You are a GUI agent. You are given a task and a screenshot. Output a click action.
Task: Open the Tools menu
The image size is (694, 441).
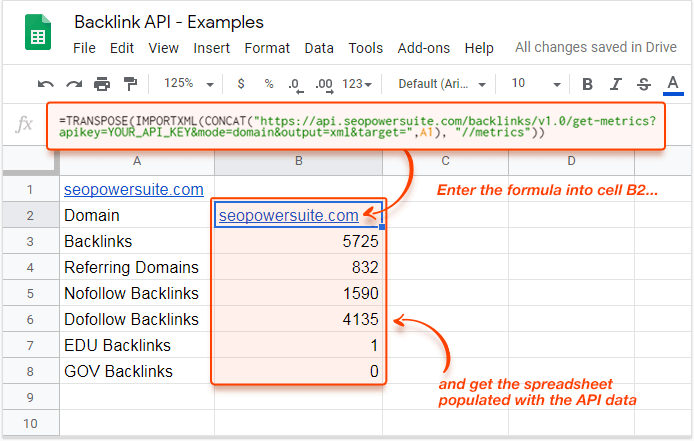click(x=365, y=48)
